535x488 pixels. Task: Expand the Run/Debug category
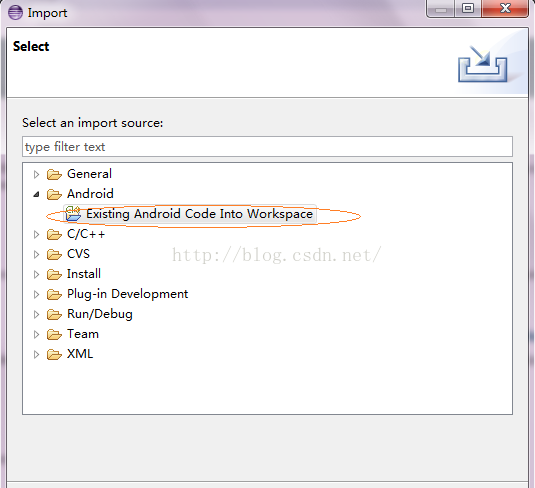(x=36, y=314)
